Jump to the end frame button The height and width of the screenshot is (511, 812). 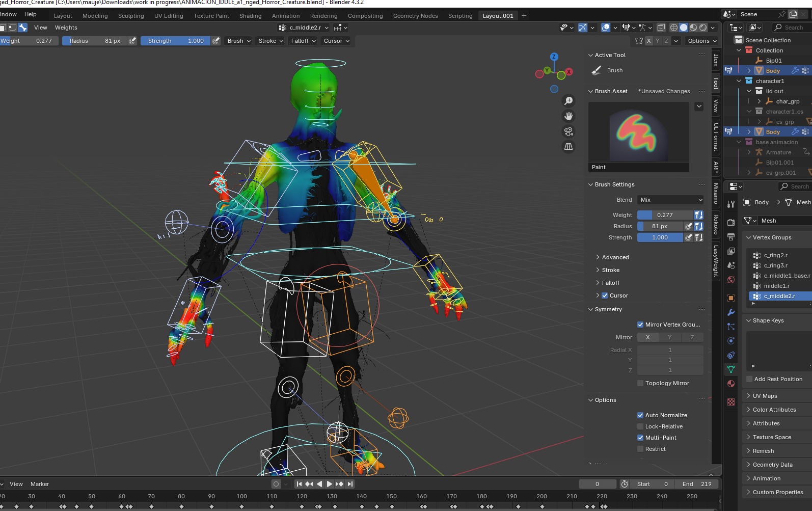point(350,484)
